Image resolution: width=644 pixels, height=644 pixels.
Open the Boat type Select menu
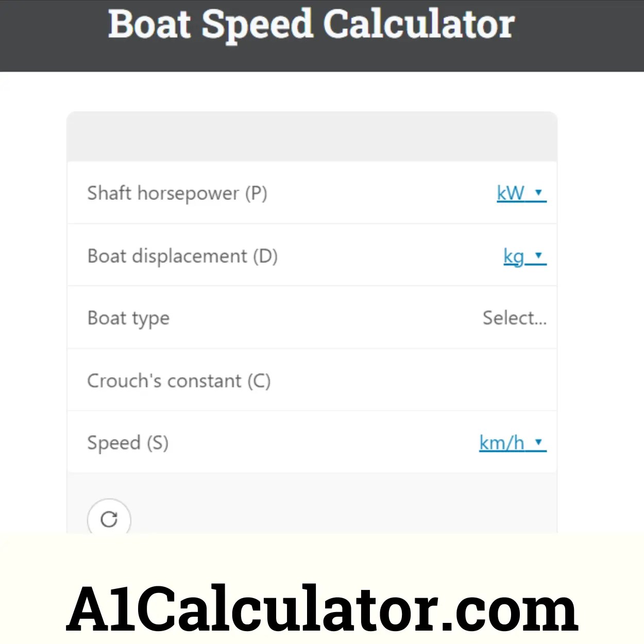pos(515,318)
